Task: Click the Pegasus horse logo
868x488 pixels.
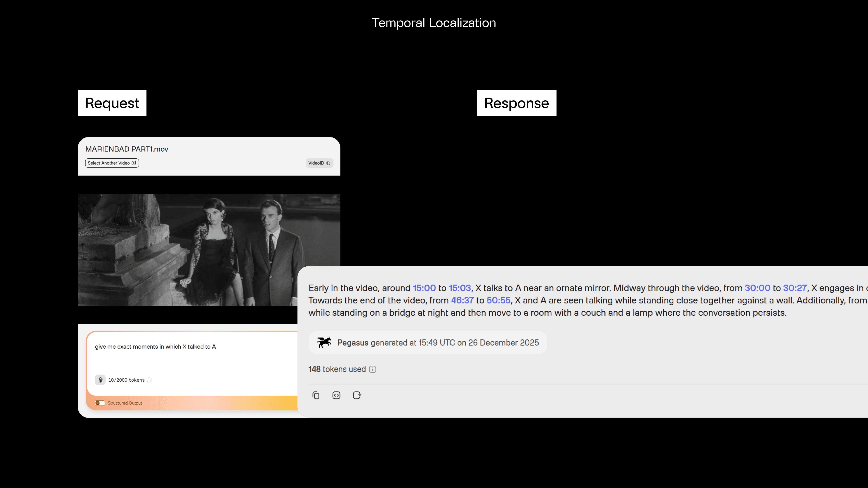Action: [x=324, y=343]
